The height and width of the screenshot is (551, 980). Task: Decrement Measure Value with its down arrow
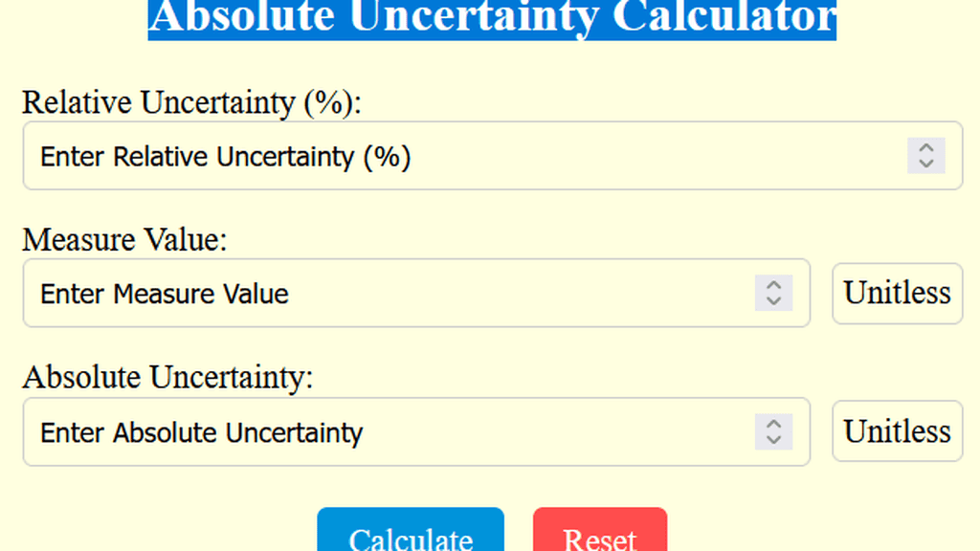(x=773, y=300)
